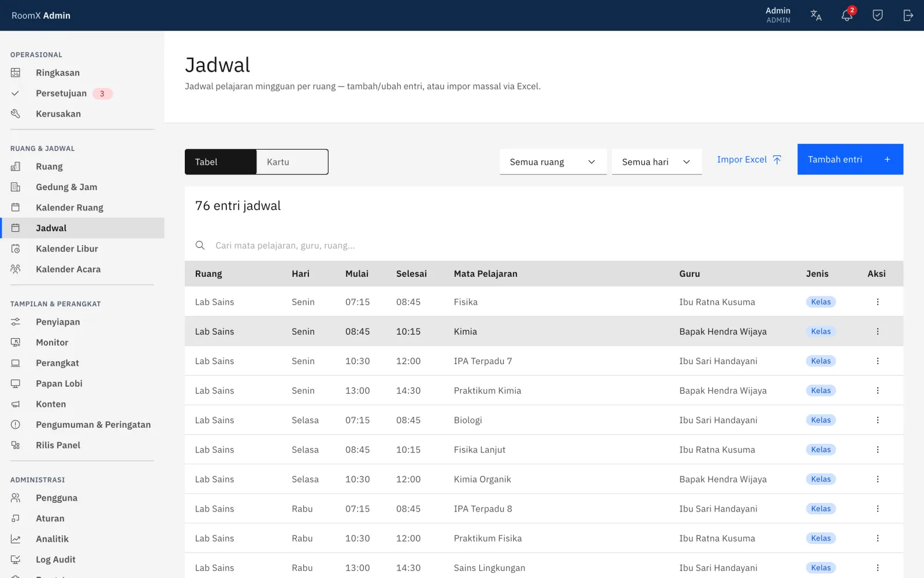Navigate to Pengguna page
The width and height of the screenshot is (924, 578).
[x=82, y=498]
